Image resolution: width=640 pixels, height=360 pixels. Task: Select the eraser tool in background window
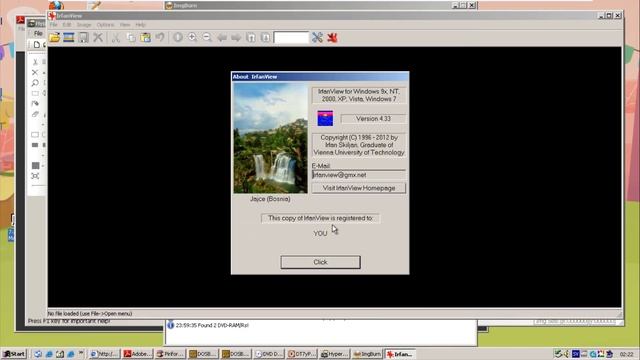(35, 114)
